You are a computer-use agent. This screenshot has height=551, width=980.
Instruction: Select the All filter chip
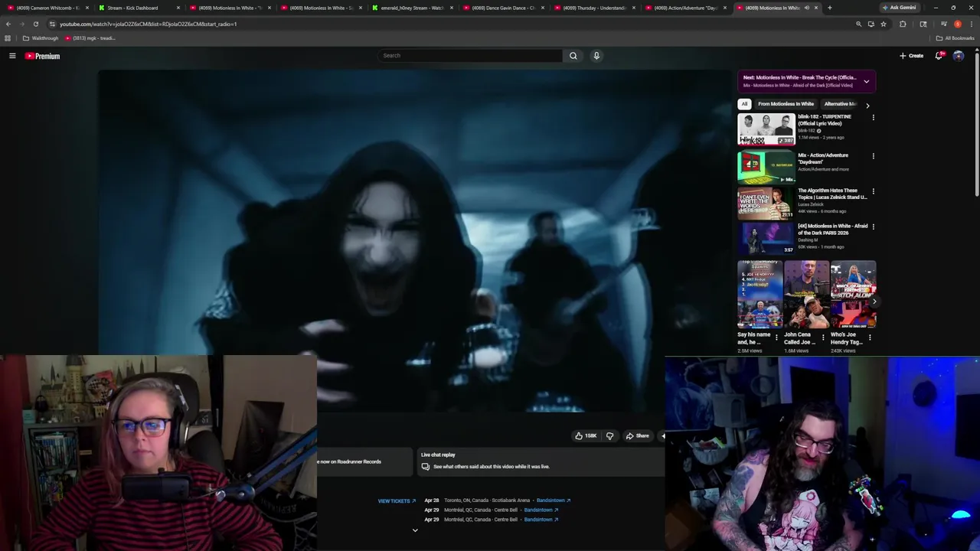pos(744,104)
